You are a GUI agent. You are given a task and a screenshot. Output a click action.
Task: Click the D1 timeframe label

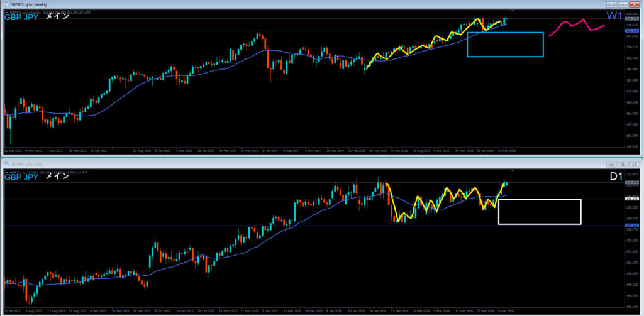click(x=616, y=177)
